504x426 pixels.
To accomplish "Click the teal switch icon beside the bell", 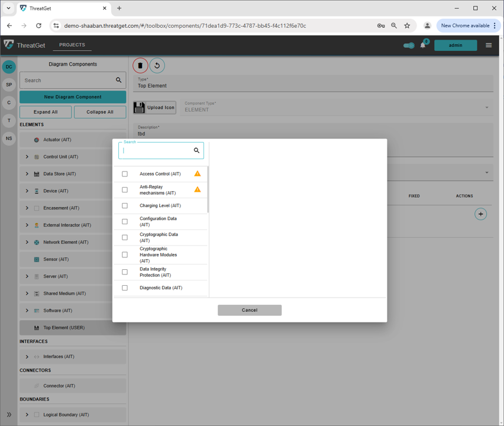I will pyautogui.click(x=409, y=44).
